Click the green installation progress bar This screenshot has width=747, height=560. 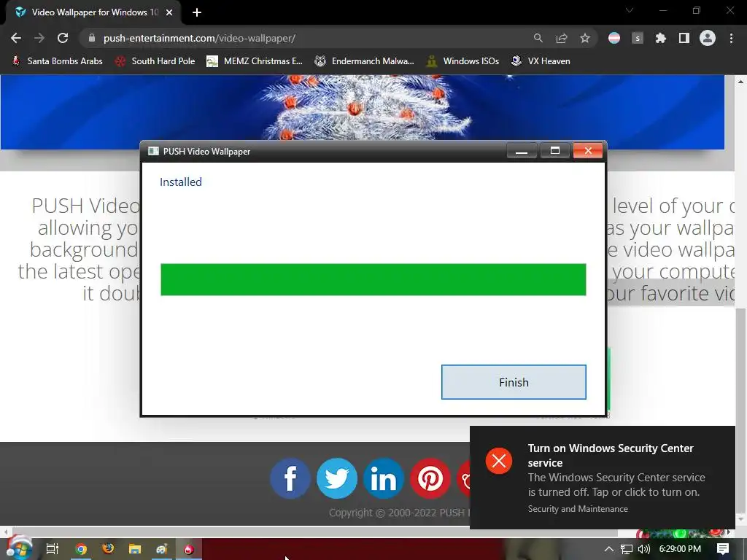click(373, 279)
